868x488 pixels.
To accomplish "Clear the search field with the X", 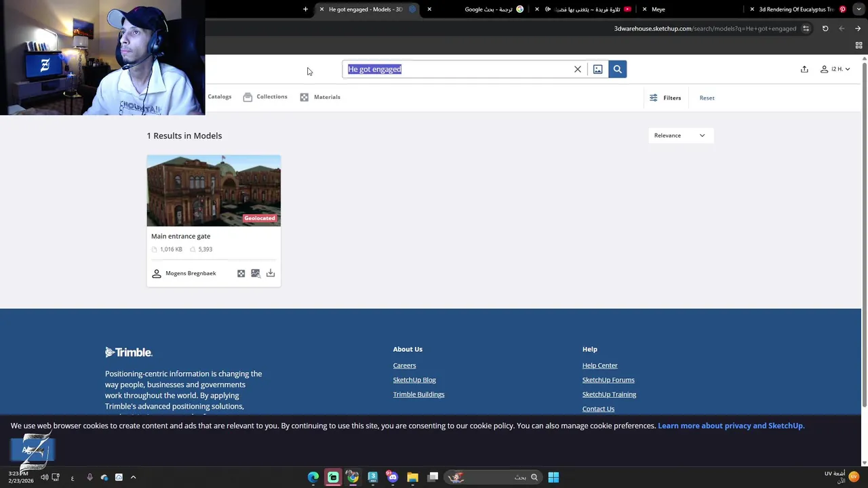I will (x=578, y=69).
